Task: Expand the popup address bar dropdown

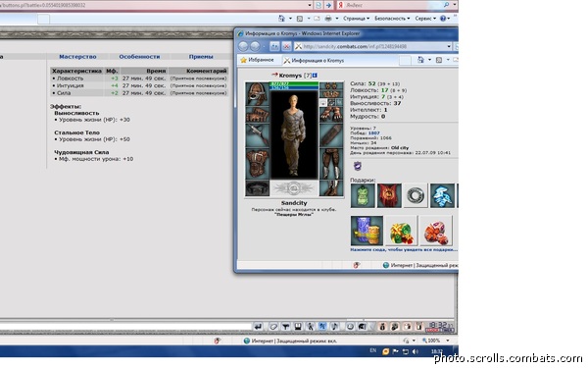Action: [x=449, y=46]
